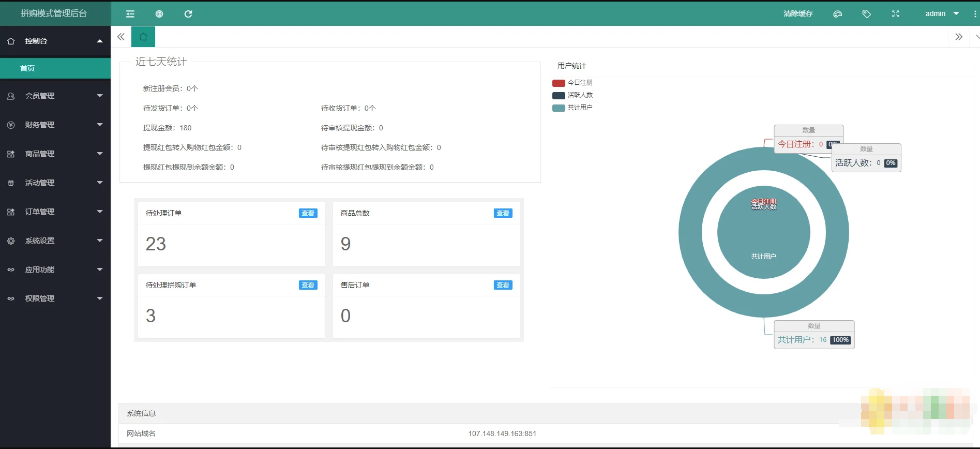Click the 售后订单 count 0
This screenshot has width=980, height=449.
click(345, 316)
